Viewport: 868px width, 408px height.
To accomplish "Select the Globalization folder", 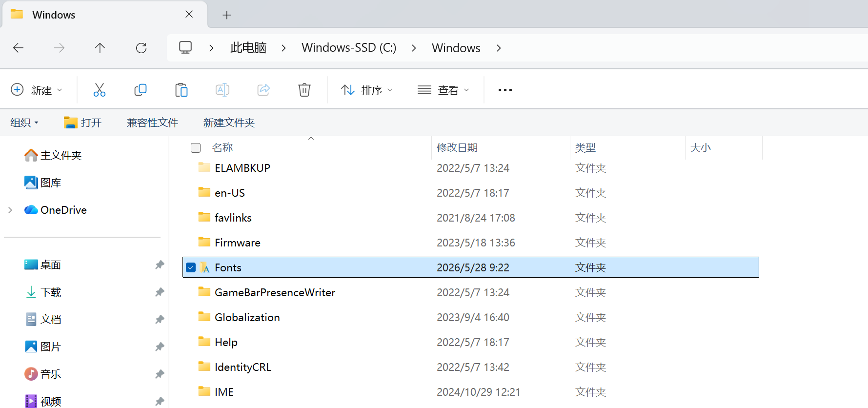I will click(471, 317).
